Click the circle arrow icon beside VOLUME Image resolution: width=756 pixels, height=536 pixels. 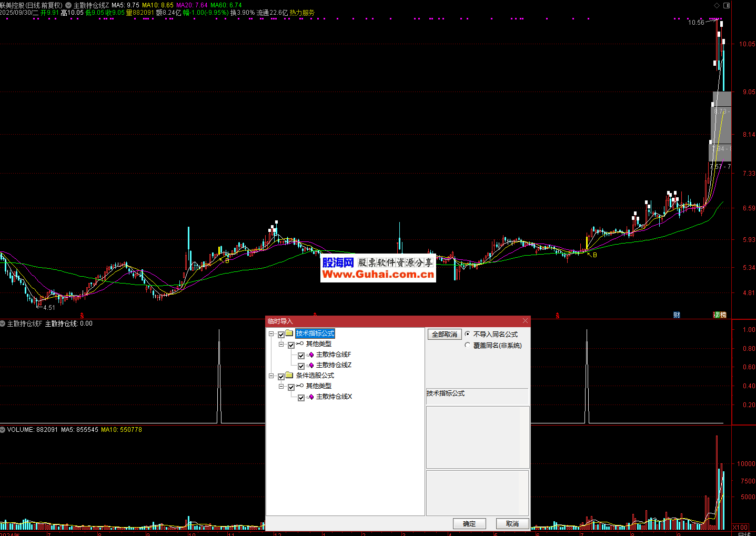[x=3, y=430]
